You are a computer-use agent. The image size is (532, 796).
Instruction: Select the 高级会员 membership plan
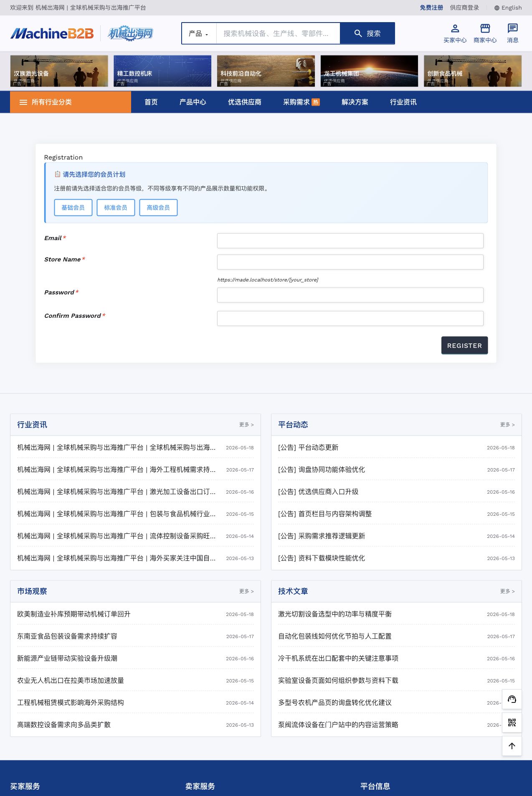click(x=158, y=208)
